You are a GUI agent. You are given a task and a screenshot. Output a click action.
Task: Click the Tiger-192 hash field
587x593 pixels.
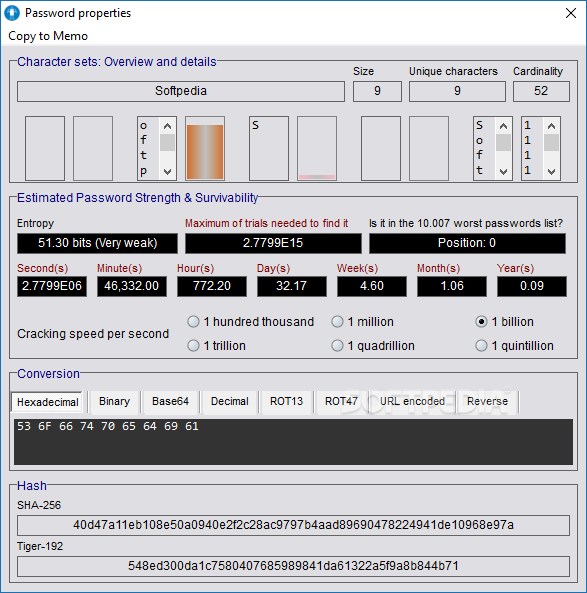click(x=293, y=566)
